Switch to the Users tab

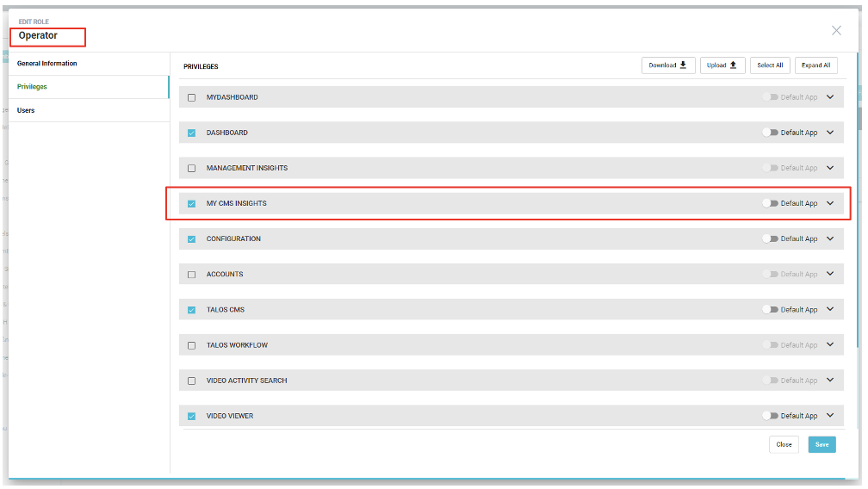(26, 110)
